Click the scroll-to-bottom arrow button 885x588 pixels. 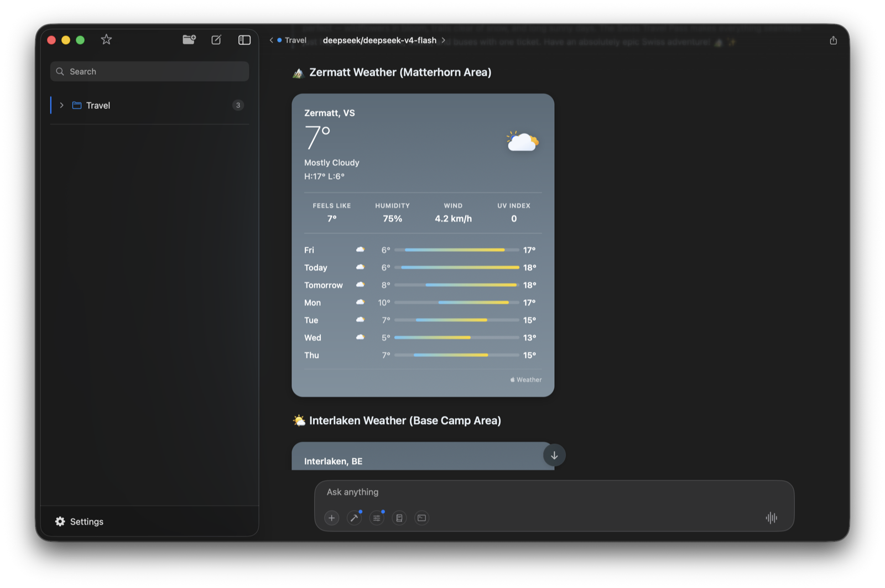pos(554,455)
